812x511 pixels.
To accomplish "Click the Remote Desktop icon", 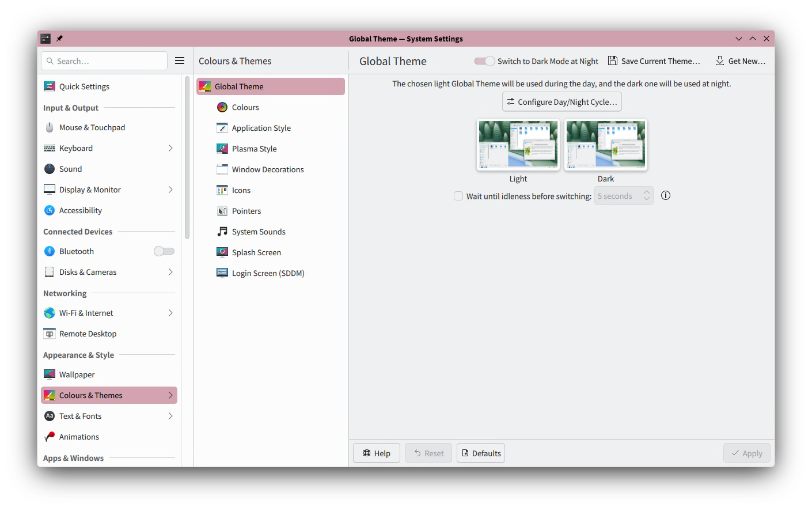I will click(50, 334).
